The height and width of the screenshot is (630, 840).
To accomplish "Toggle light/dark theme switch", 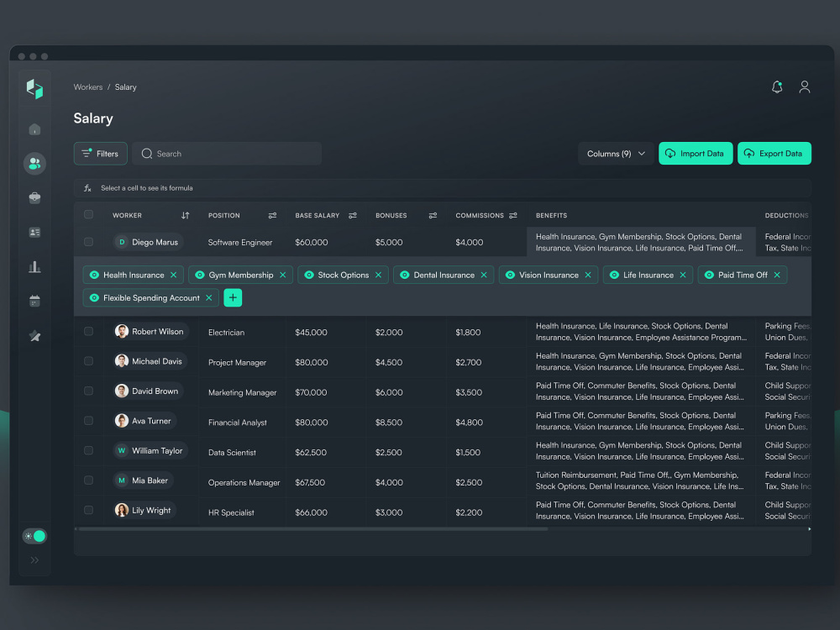I will pyautogui.click(x=34, y=536).
